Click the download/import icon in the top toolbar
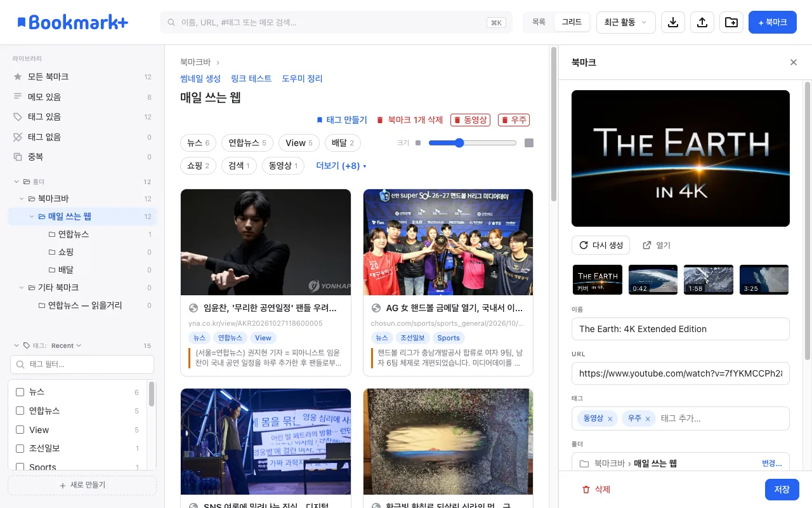 673,22
